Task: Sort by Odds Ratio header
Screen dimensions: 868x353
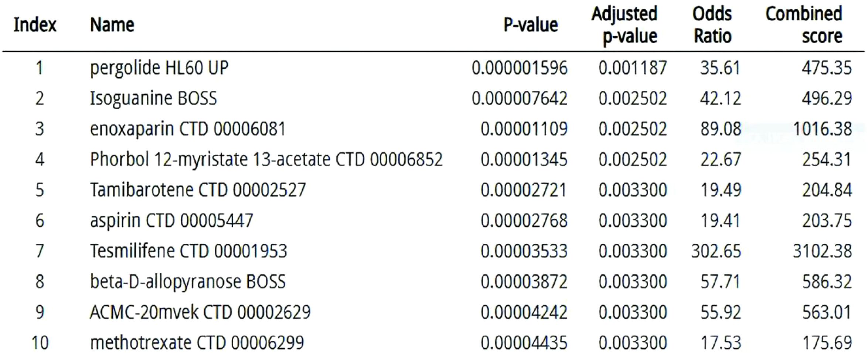Action: 712,25
